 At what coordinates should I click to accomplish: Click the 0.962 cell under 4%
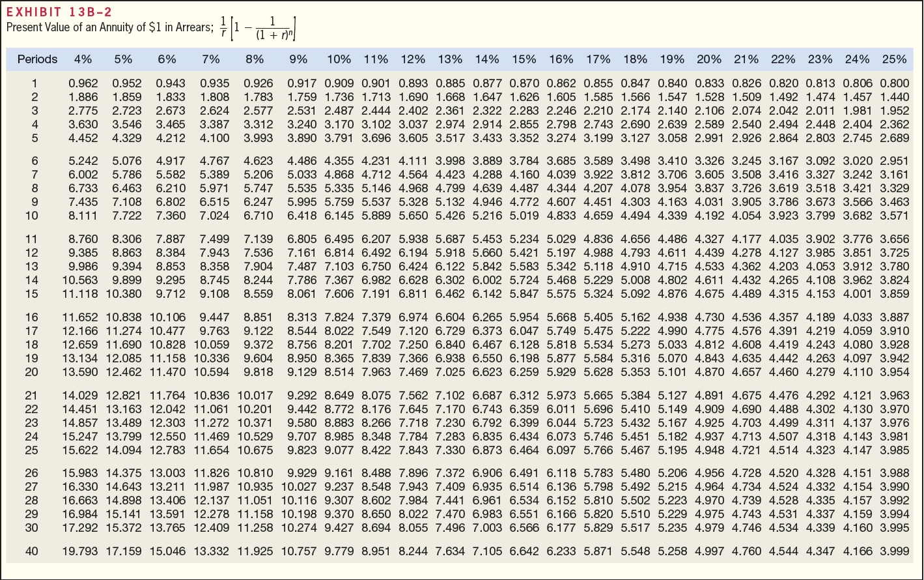[82, 83]
